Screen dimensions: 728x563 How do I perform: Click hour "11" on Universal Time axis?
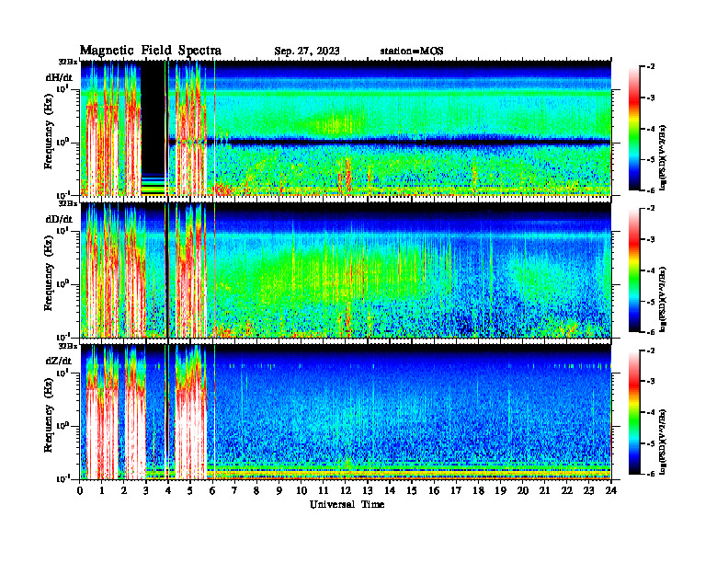coord(324,491)
